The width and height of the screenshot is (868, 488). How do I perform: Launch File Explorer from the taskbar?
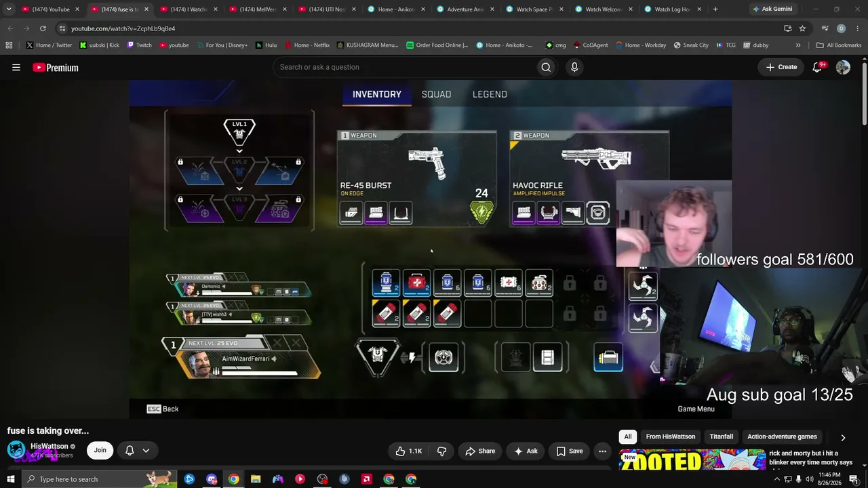click(256, 479)
